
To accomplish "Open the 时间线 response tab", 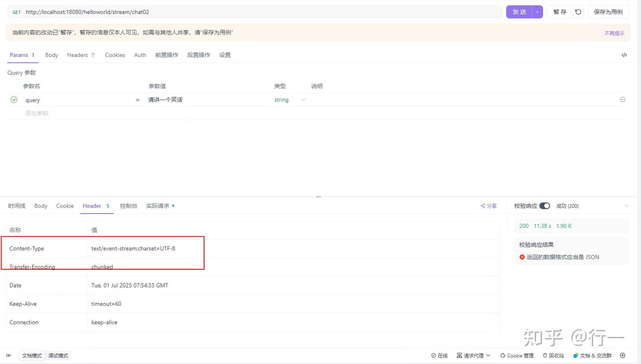I will (16, 206).
